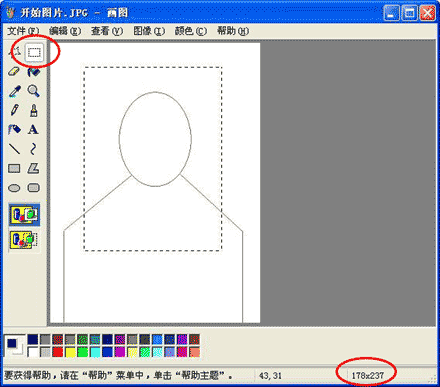Choose the yellow palette color
The width and height of the screenshot is (440, 387).
pos(70,352)
